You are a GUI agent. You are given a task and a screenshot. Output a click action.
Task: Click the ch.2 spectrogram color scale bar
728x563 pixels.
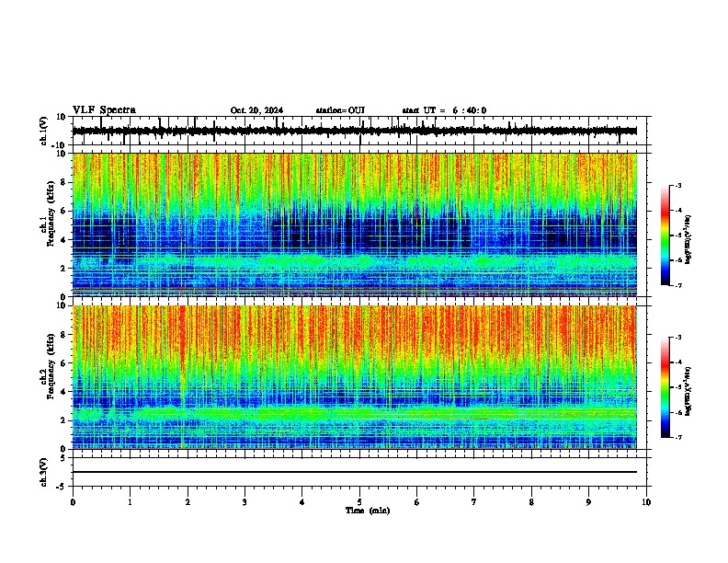click(x=665, y=387)
